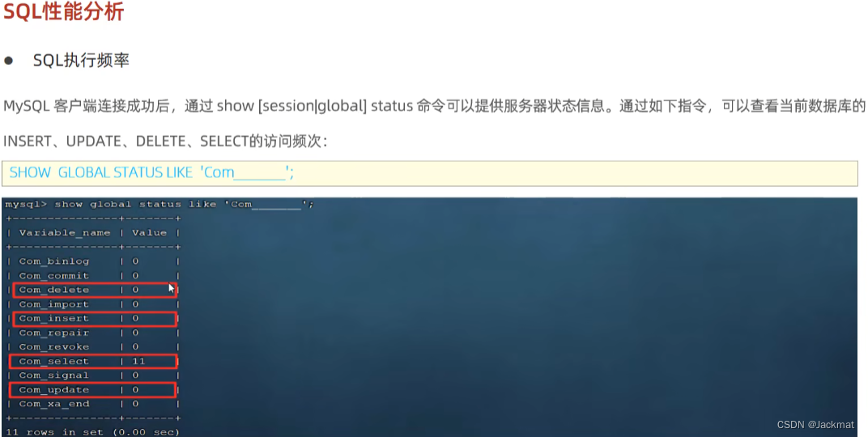Screen dimensions: 868x437
Task: Click the mysql> prompt command line
Action: (160, 205)
